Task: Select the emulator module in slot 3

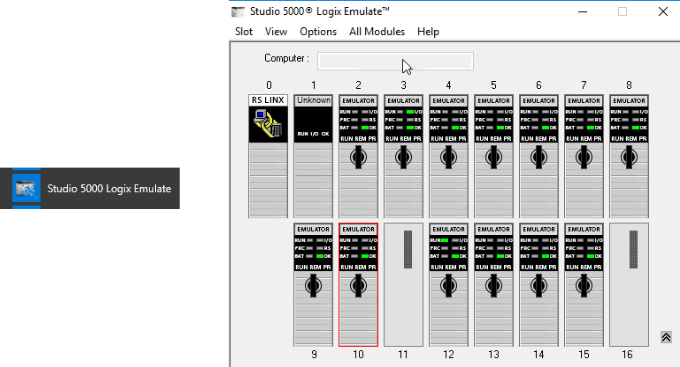Action: (x=403, y=156)
